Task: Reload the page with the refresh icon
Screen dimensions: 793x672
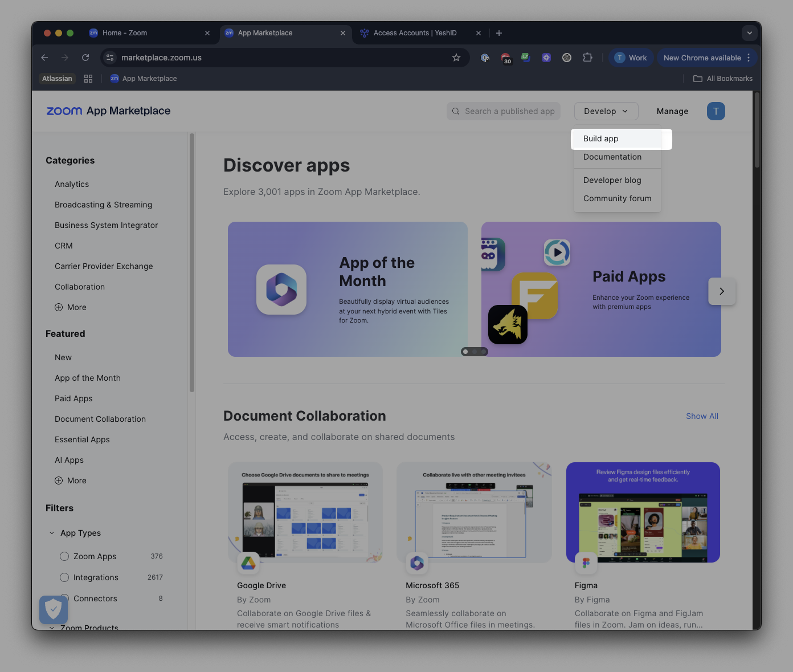Action: click(x=85, y=58)
